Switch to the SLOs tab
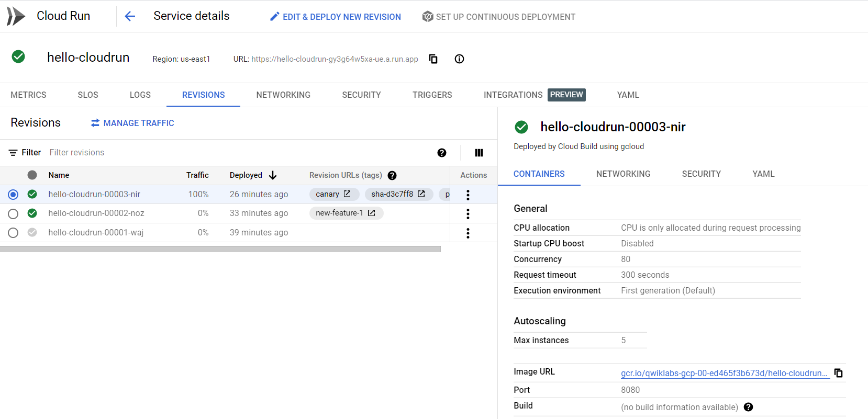Screen dimensions: 868x419 point(88,95)
